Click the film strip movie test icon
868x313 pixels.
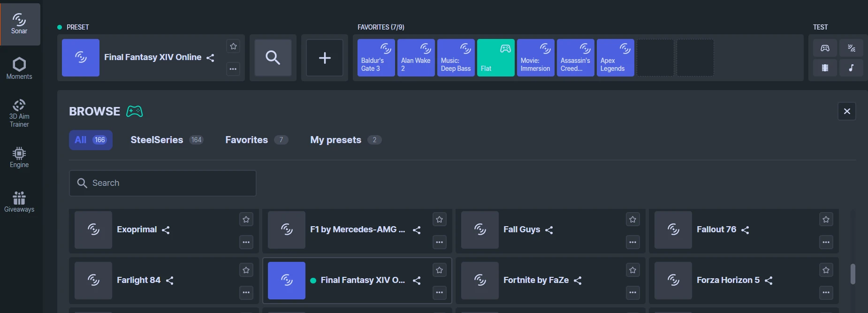pyautogui.click(x=825, y=68)
